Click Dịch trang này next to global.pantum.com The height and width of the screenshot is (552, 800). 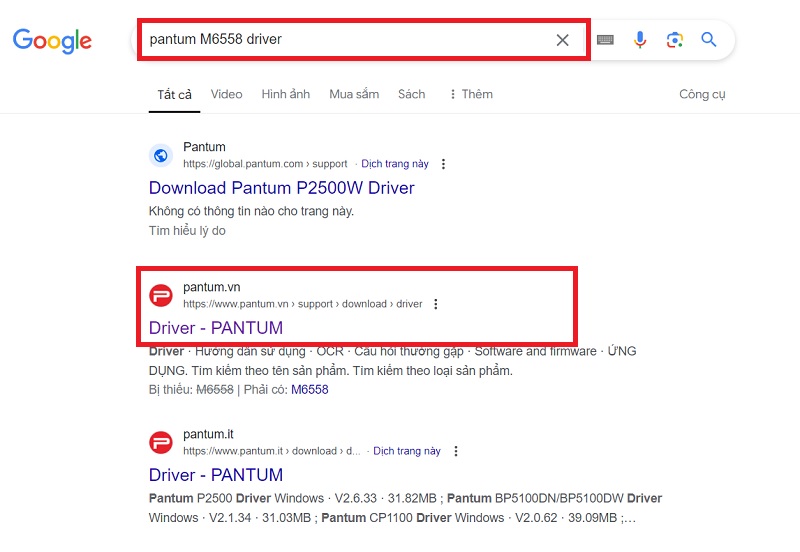(395, 164)
